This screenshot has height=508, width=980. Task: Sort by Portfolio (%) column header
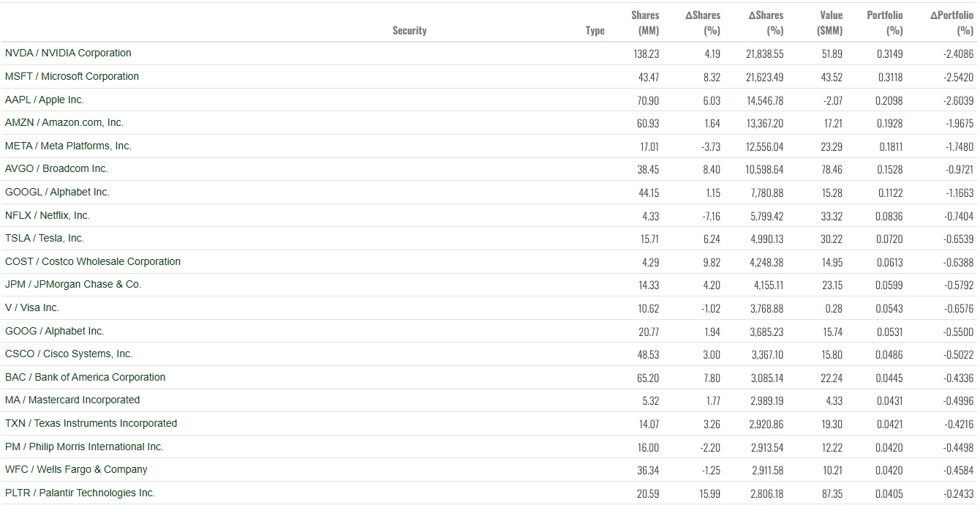[x=885, y=23]
